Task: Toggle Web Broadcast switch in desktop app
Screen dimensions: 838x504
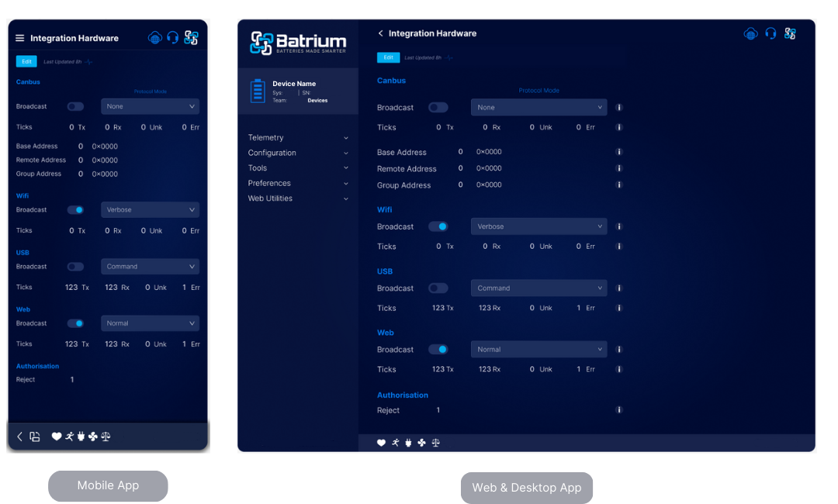Action: 438,349
